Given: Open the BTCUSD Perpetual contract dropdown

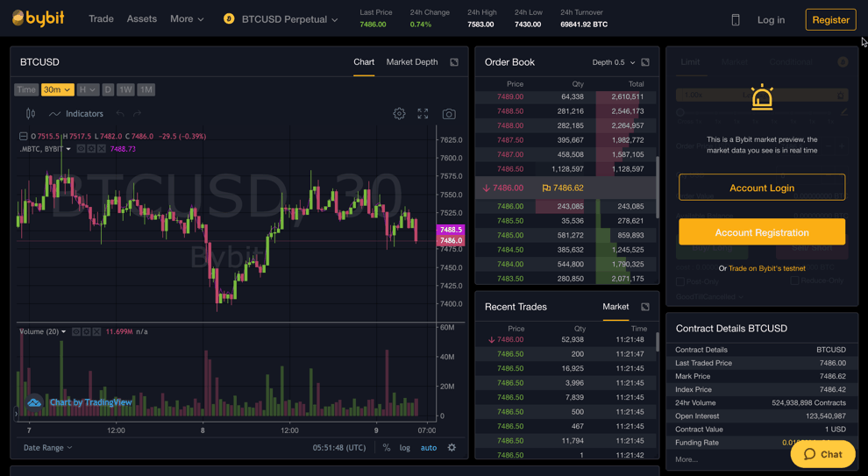Looking at the screenshot, I should 289,19.
